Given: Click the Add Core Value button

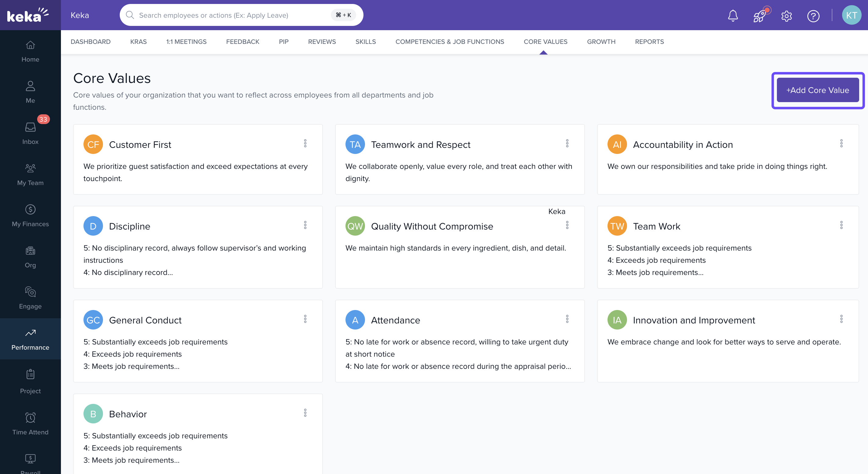Looking at the screenshot, I should pos(817,90).
